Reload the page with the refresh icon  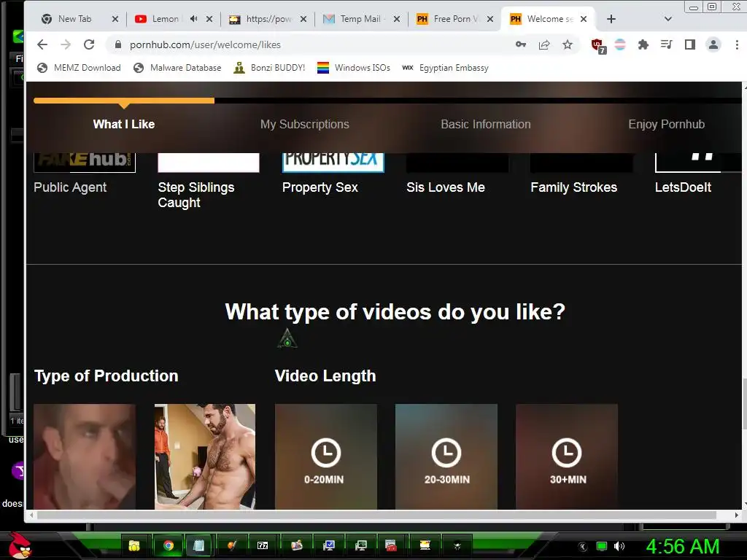(89, 44)
